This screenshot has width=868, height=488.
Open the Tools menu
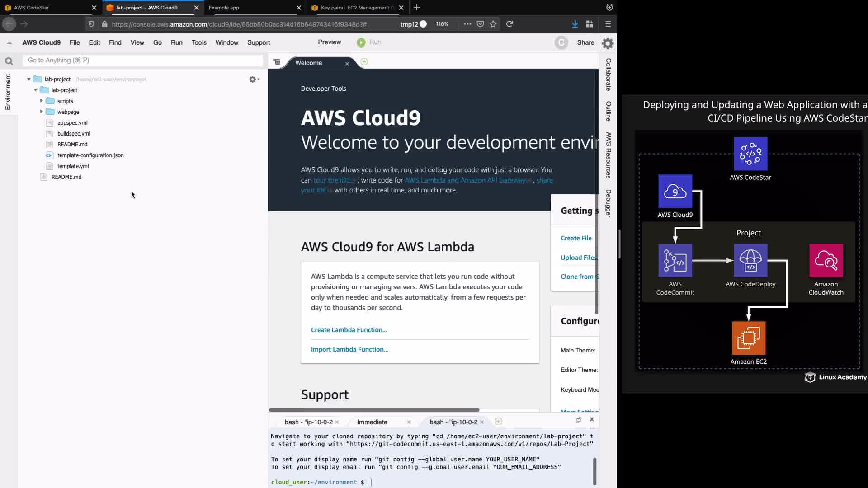pos(199,42)
